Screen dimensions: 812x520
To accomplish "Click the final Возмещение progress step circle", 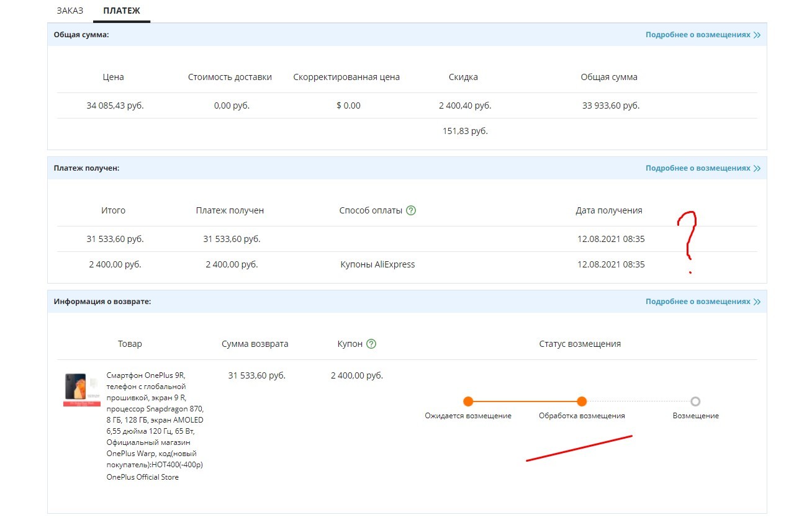I will [695, 401].
